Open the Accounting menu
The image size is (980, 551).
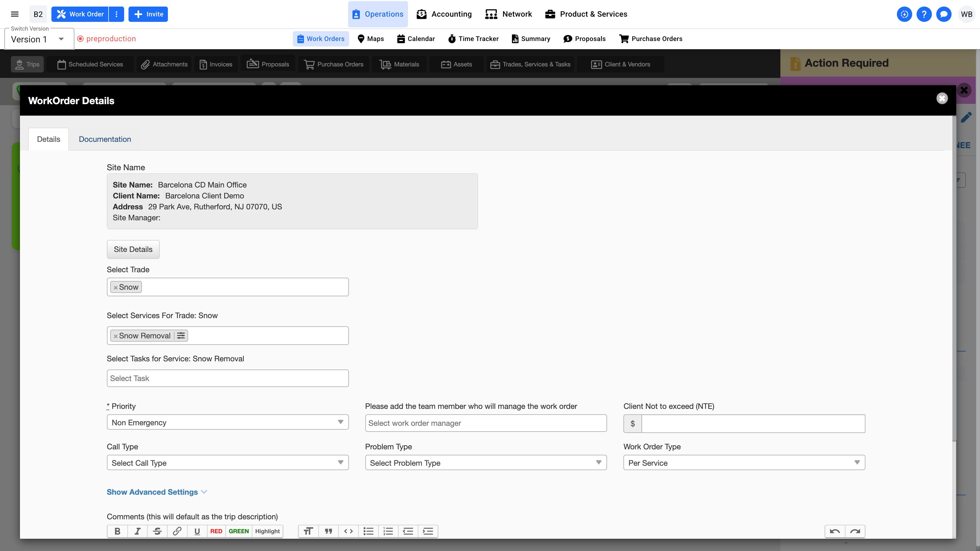pos(444,14)
